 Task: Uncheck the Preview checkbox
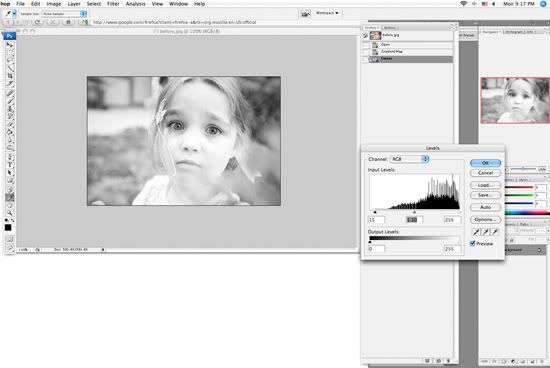point(472,243)
